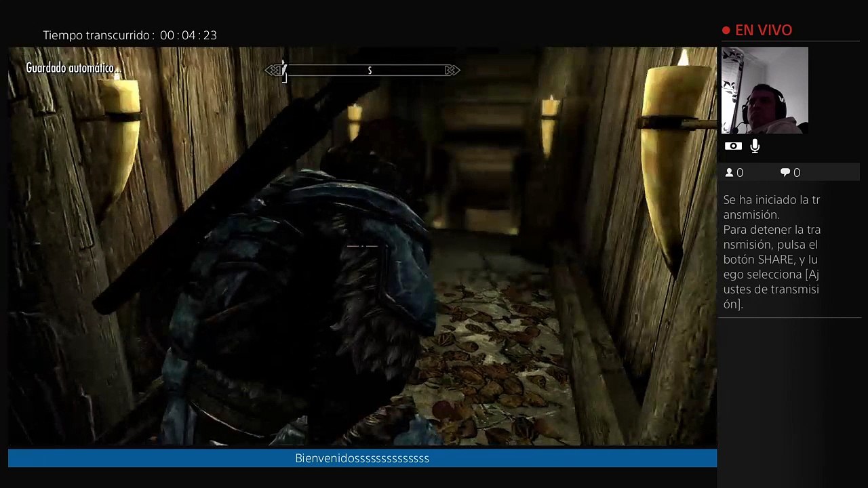This screenshot has width=868, height=488.
Task: Click the Guardado automático notification
Action: coord(73,68)
